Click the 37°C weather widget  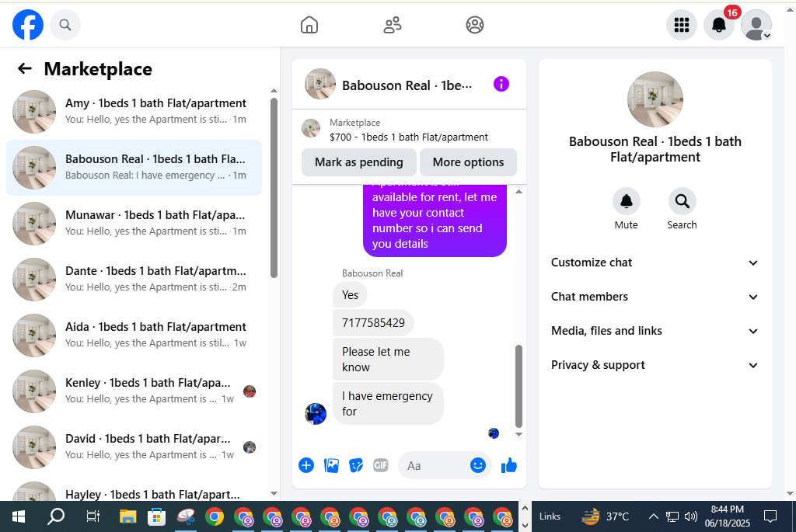(x=605, y=516)
